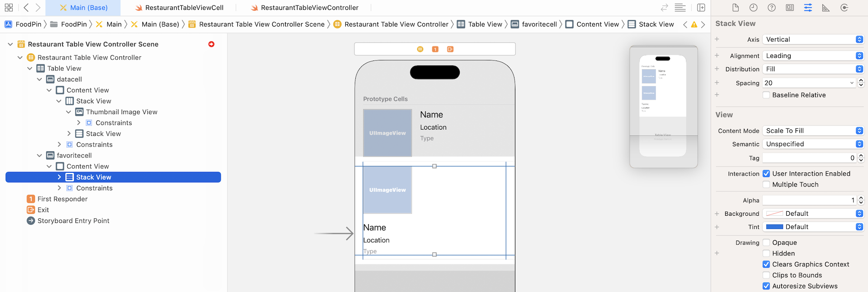868x292 pixels.
Task: Click the Spacing stepper arrows
Action: [x=861, y=83]
